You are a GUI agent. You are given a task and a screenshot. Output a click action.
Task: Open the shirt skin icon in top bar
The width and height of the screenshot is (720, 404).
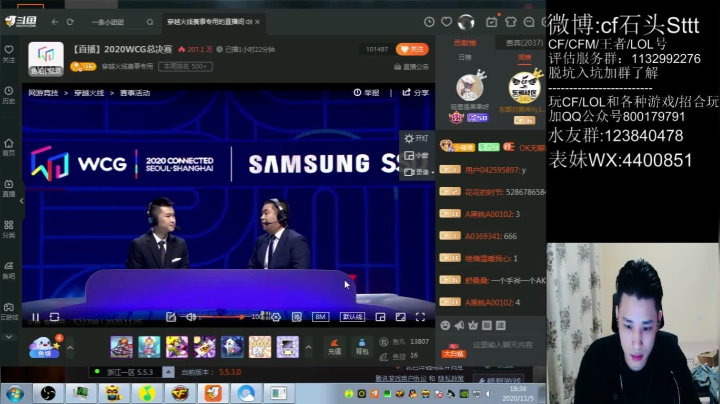pos(511,22)
